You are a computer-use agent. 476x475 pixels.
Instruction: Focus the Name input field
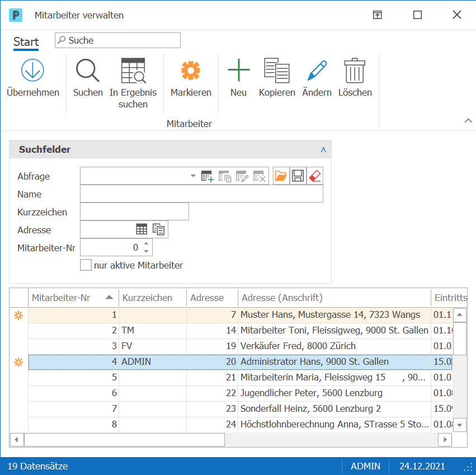(201, 194)
